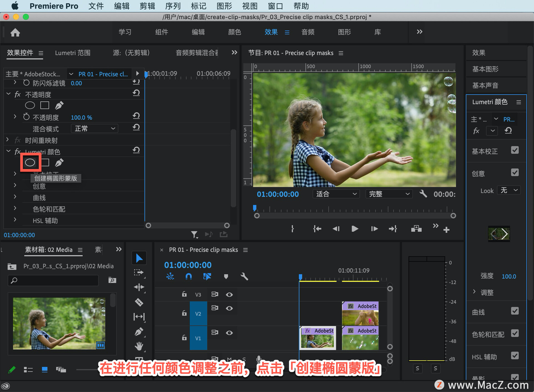
Task: Expand the 曲线 section in Effect Controls
Action: point(15,197)
